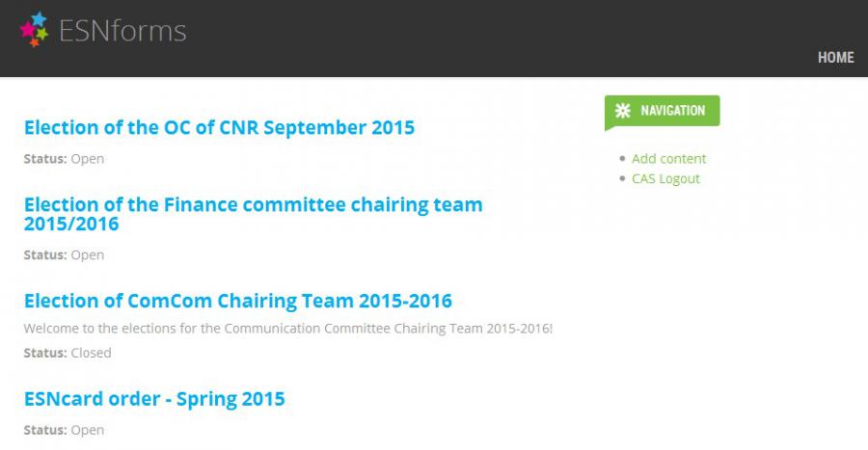868x450 pixels.
Task: Click the ESNforms site name text
Action: tap(122, 31)
